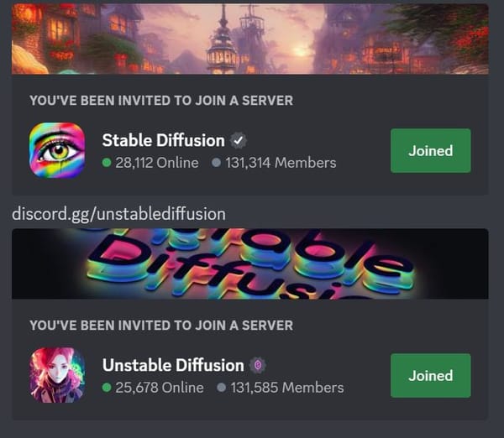Click the gray members dot next to 131,585 Members

[221, 388]
